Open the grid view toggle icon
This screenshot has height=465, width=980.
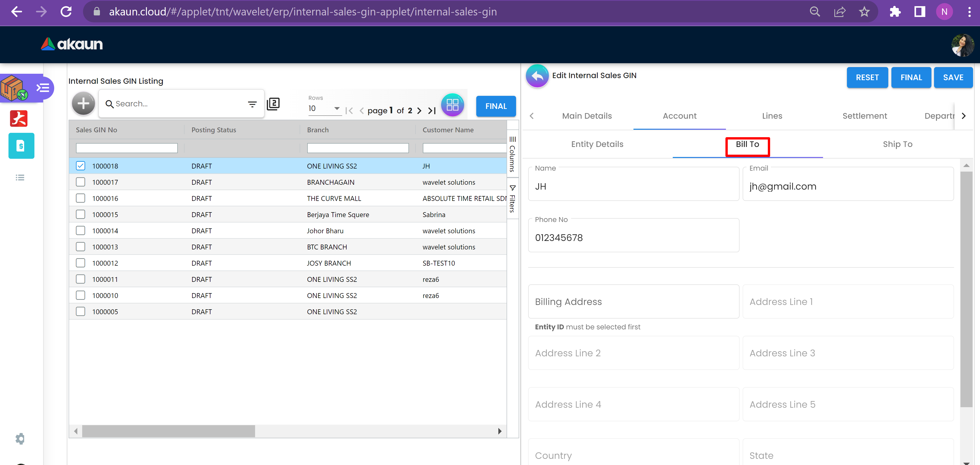point(452,105)
